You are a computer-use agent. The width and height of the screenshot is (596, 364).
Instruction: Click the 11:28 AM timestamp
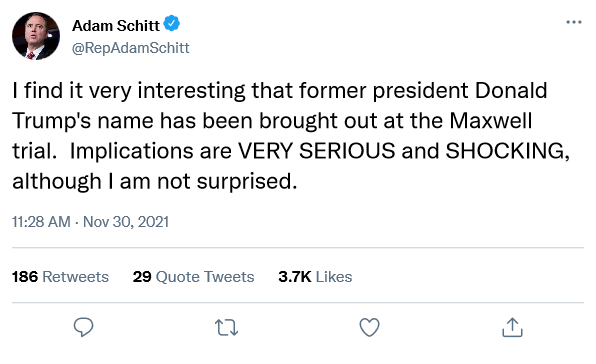coord(41,222)
